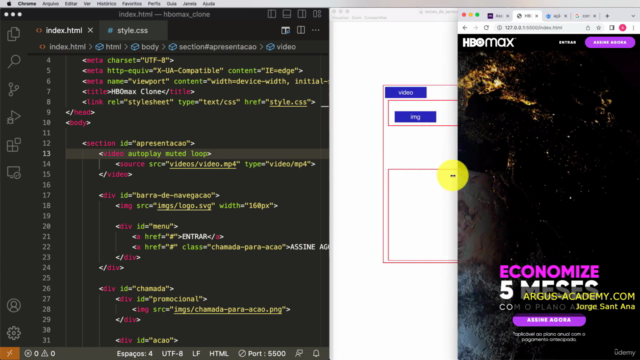Open the Remote Explorer view
This screenshot has width=640, height=360.
click(x=13, y=173)
